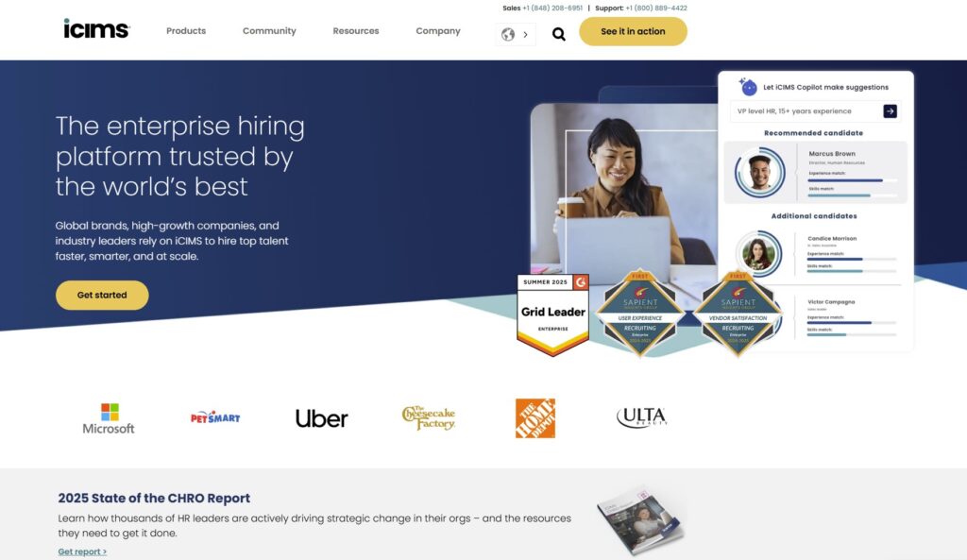Viewport: 967px width, 560px height.
Task: Open the Products menu
Action: pyautogui.click(x=186, y=31)
